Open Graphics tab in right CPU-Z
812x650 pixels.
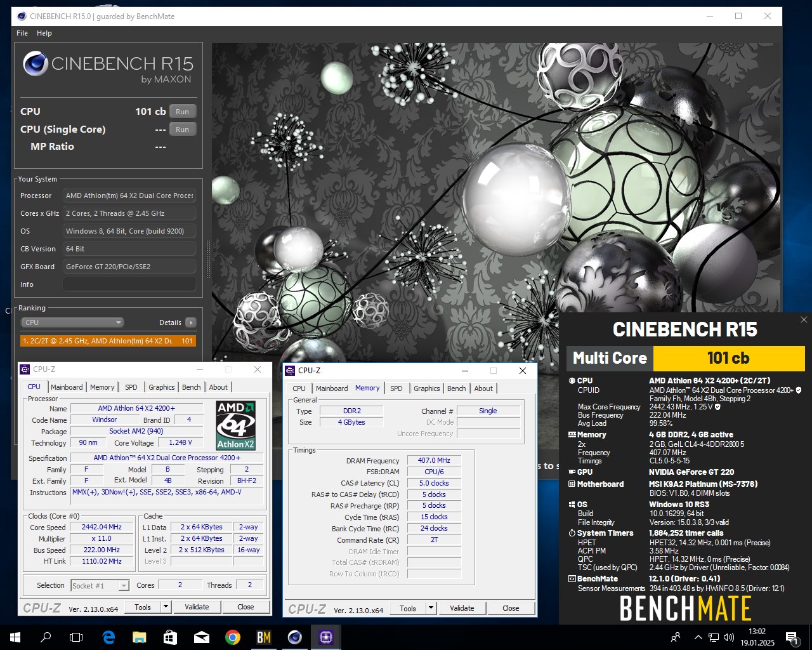[427, 388]
